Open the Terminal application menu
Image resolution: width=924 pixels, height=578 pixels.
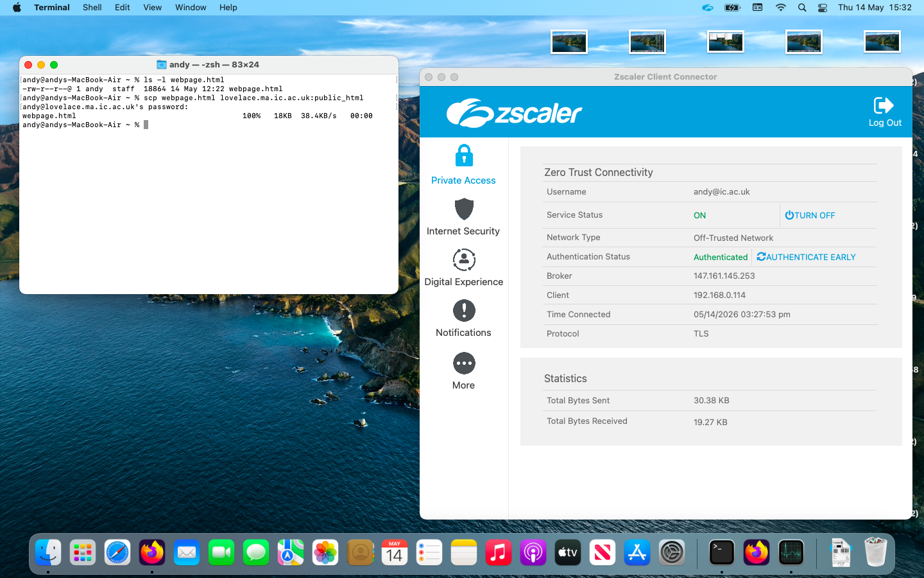point(51,8)
